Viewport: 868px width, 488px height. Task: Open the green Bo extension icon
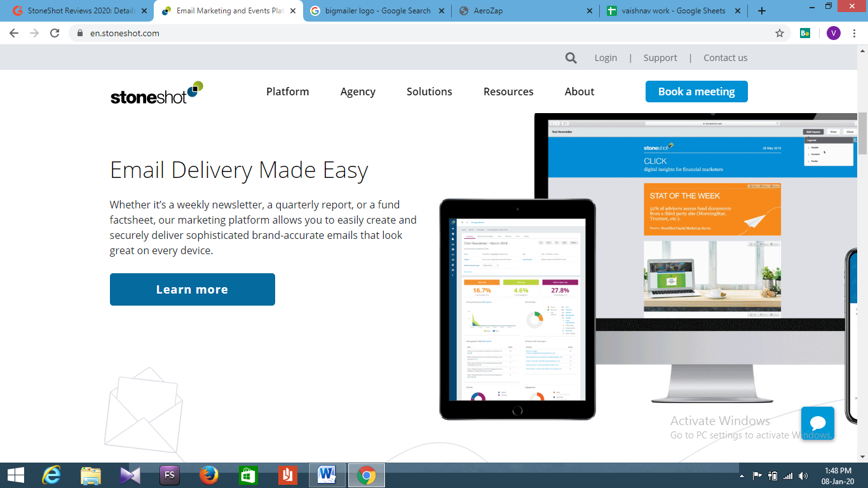coord(805,33)
